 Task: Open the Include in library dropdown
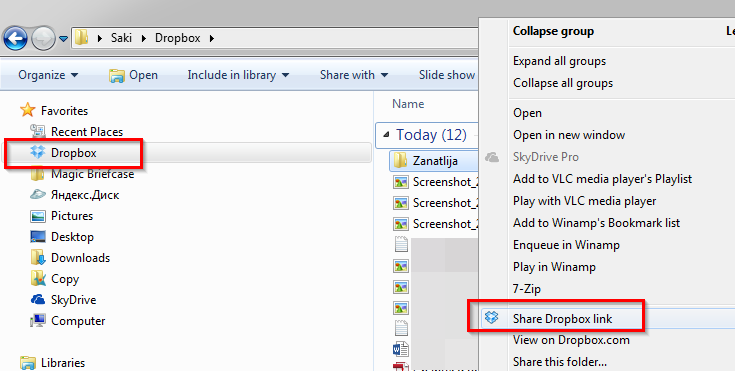pyautogui.click(x=238, y=75)
